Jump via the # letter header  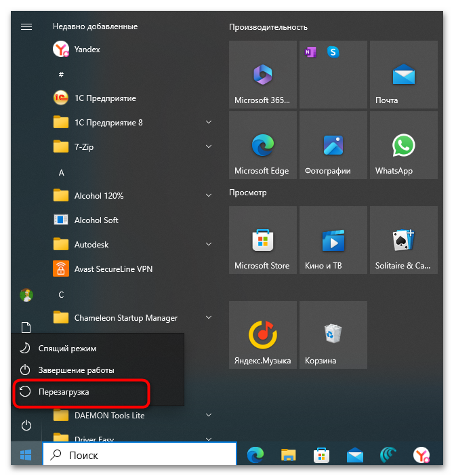tap(61, 75)
